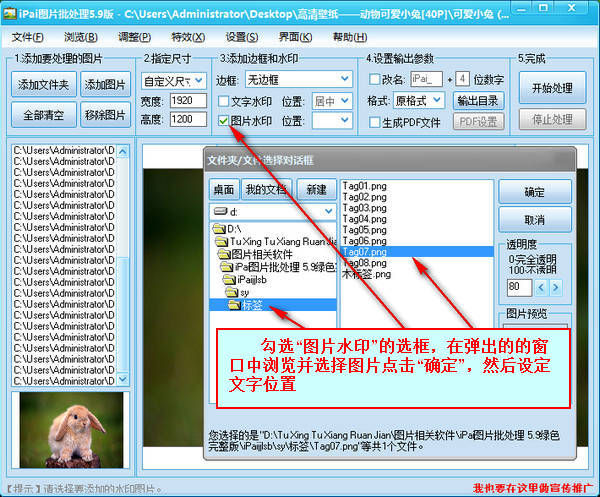Screen dimensions: 600x497
Task: Decrease transparency with left arrow
Action: 541,287
